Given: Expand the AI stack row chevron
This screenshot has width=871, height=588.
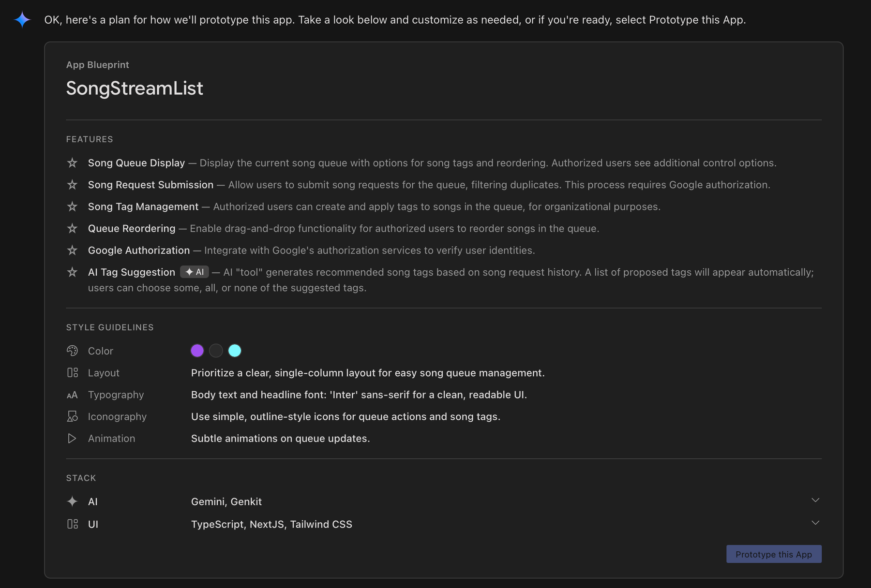Looking at the screenshot, I should tap(815, 500).
